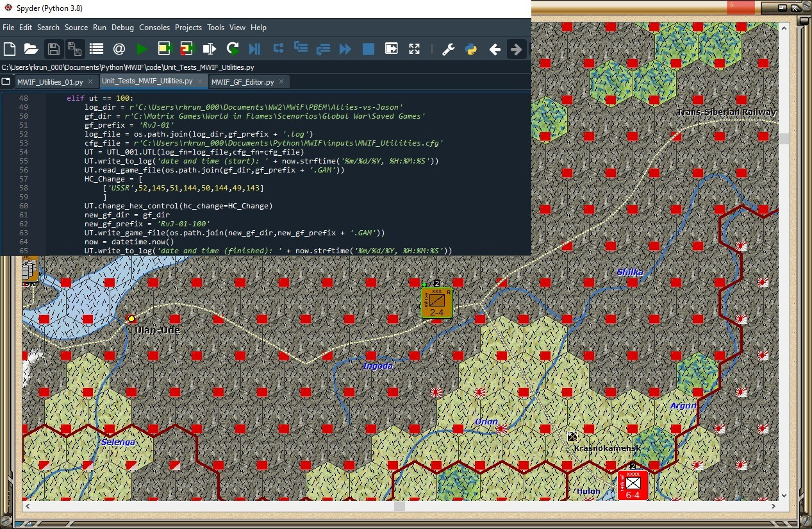Viewport: 812px width, 529px height.
Task: Select the red 6-4 infantry counter on map
Action: (633, 485)
